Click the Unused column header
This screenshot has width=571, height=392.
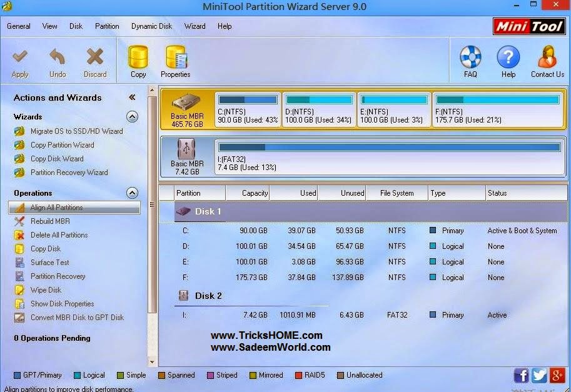tap(342, 193)
